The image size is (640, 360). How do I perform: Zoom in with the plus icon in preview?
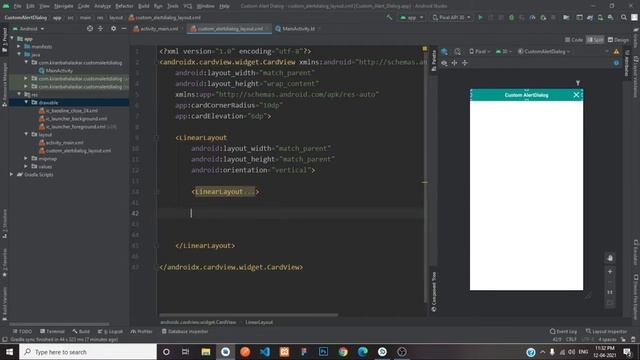tap(610, 271)
